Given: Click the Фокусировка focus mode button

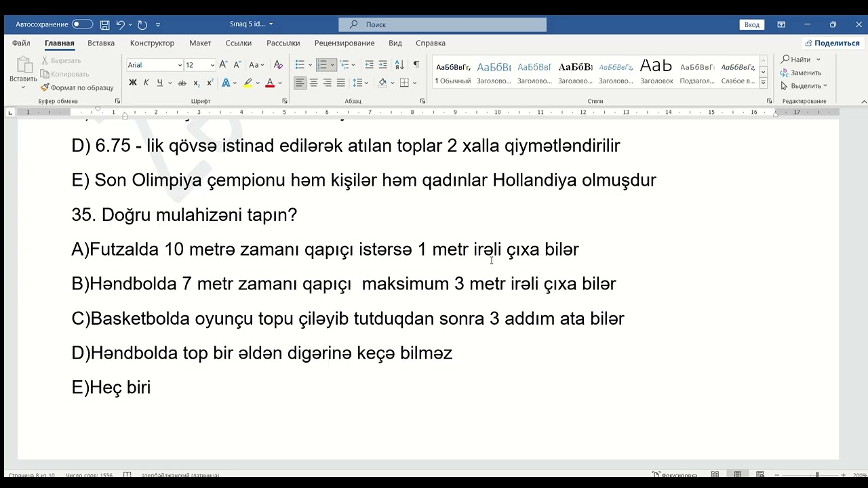Looking at the screenshot, I should [x=675, y=475].
